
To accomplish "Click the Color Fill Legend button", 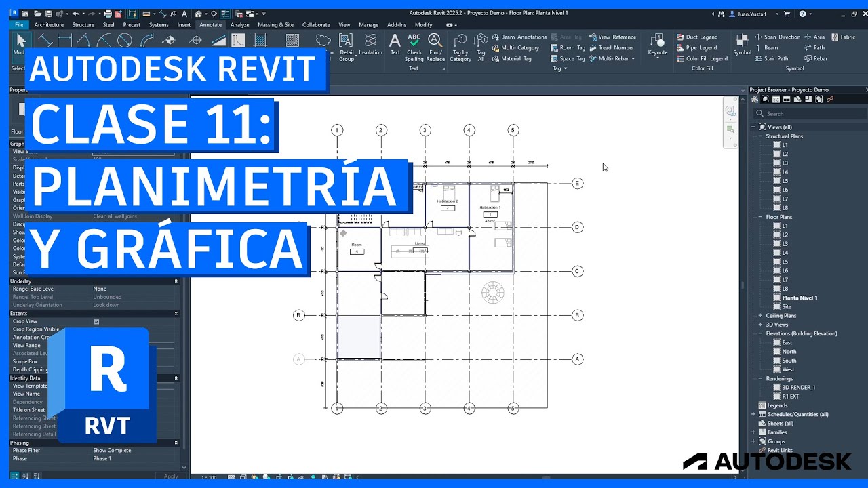I will click(x=702, y=58).
